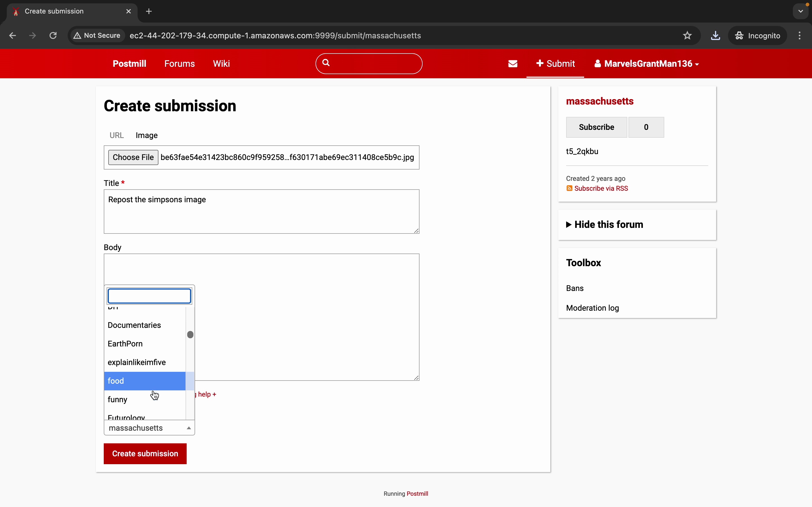Click the search magnifier icon
812x507 pixels.
click(326, 63)
